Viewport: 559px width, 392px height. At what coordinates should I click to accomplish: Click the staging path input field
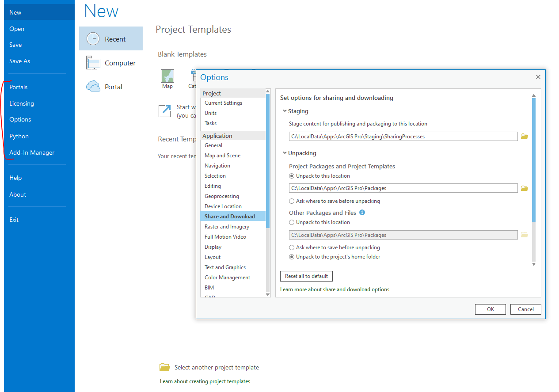click(398, 136)
